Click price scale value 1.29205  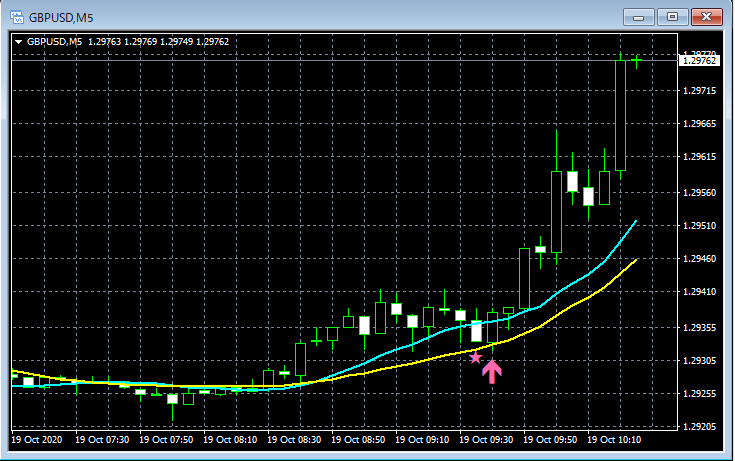pos(699,426)
